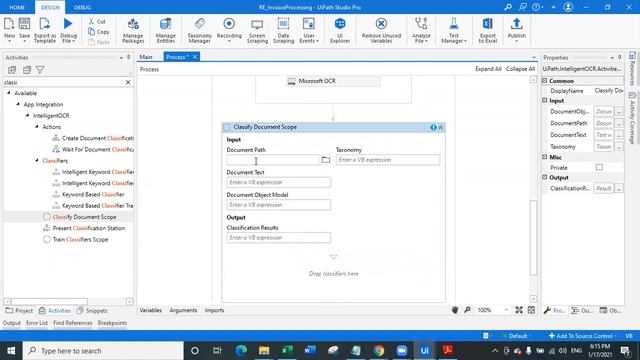The width and height of the screenshot is (640, 360).
Task: Click the Document Text expression field
Action: point(279,182)
